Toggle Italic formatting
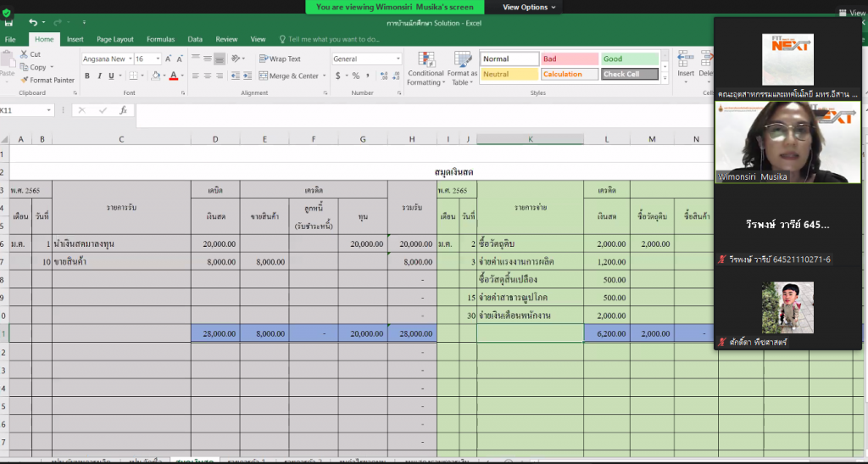Screen dimensions: 868x464 click(99, 76)
